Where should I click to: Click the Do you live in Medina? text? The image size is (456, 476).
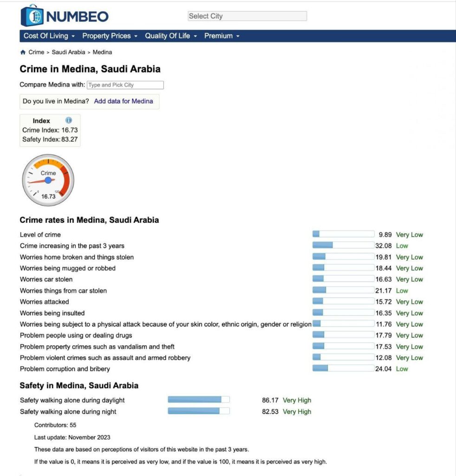point(56,101)
